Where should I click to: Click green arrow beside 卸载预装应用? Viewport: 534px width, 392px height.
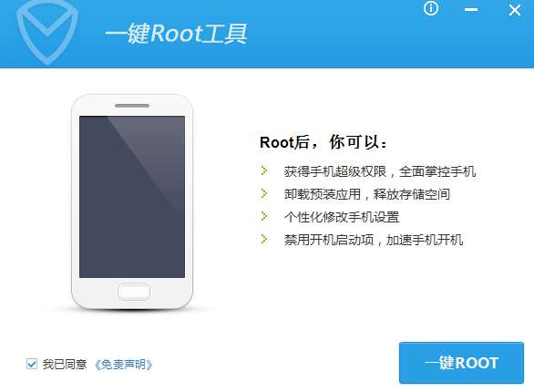click(x=264, y=193)
